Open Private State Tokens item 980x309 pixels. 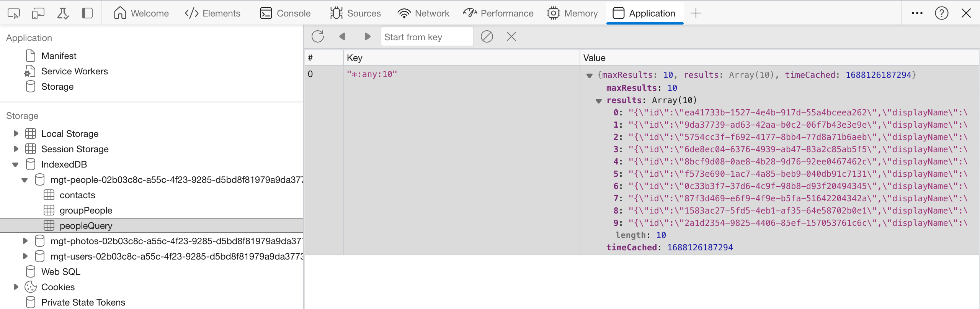coord(83,302)
